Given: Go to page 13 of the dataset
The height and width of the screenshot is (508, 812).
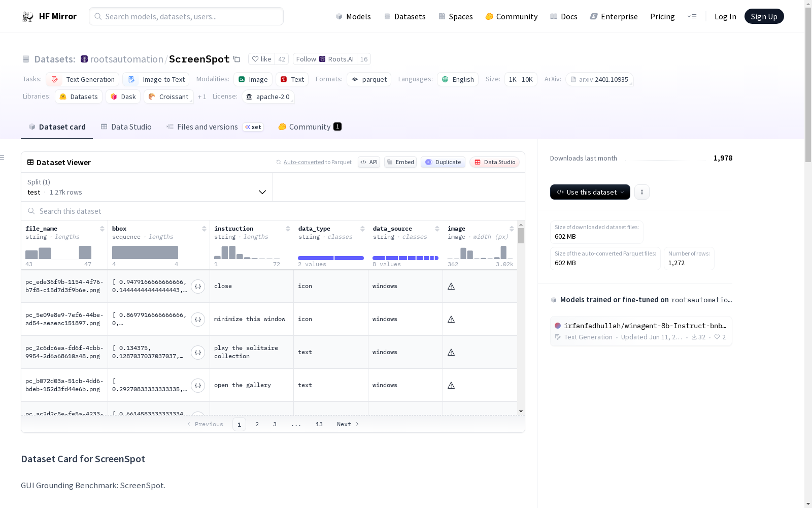Looking at the screenshot, I should click(x=319, y=424).
